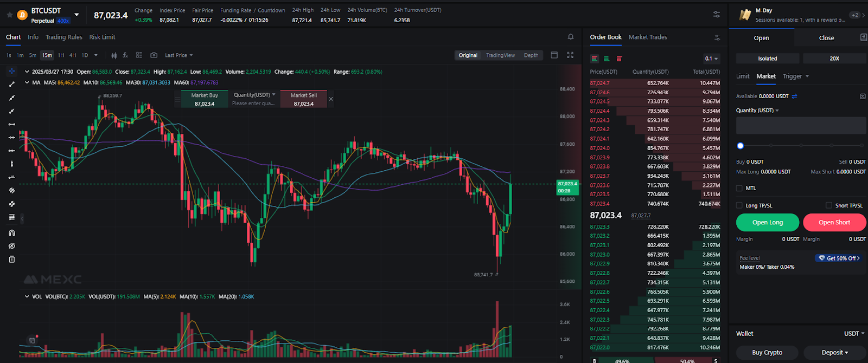Image resolution: width=868 pixels, height=363 pixels.
Task: Take a chart snapshot with the camera
Action: (x=154, y=55)
